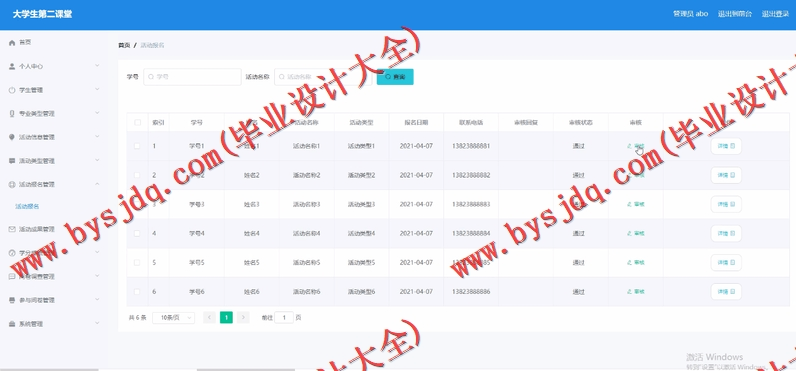Open 详情 for row 学号5
The image size is (796, 371).
(x=726, y=263)
